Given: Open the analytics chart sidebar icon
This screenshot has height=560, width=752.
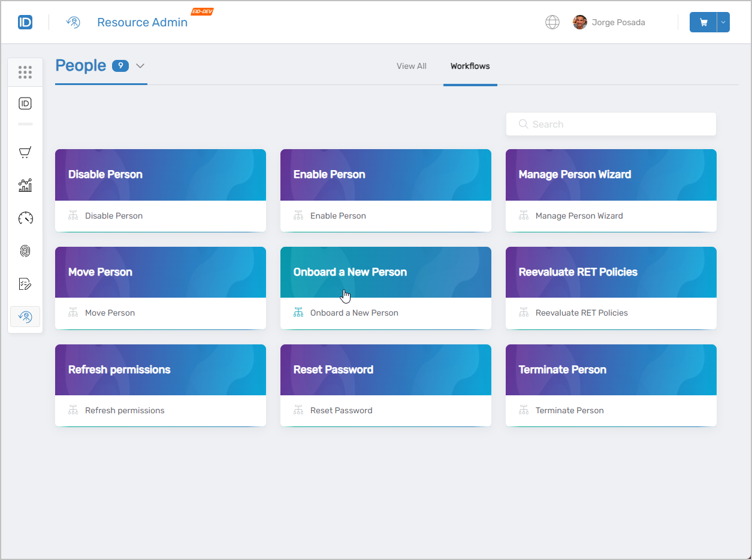Looking at the screenshot, I should [25, 185].
